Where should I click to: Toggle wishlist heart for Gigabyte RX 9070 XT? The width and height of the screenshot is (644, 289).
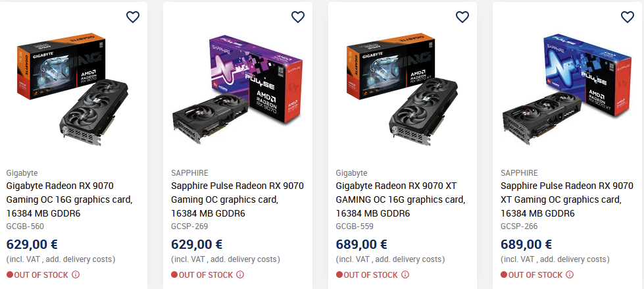[462, 17]
